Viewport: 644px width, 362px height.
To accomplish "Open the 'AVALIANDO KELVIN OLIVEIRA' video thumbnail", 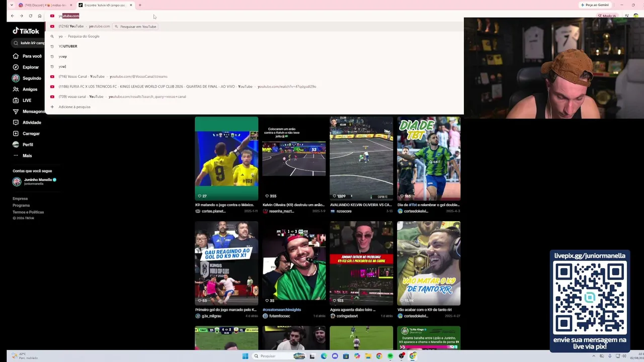I will 361,158.
